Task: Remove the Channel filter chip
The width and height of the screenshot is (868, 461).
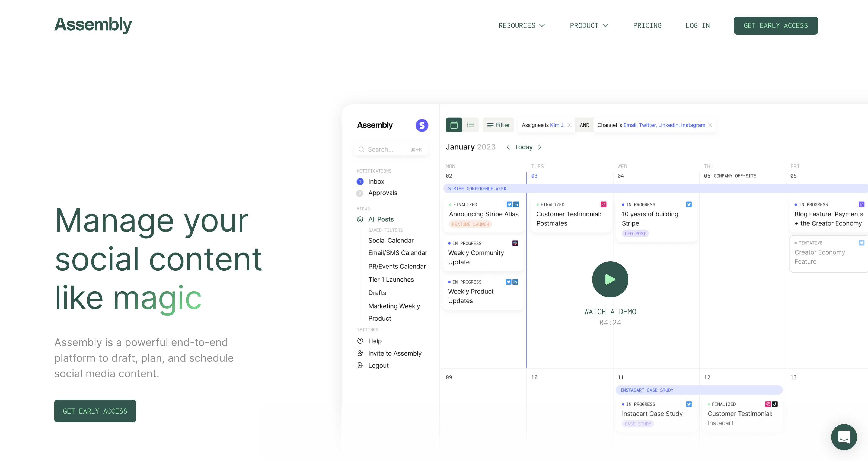Action: click(710, 125)
